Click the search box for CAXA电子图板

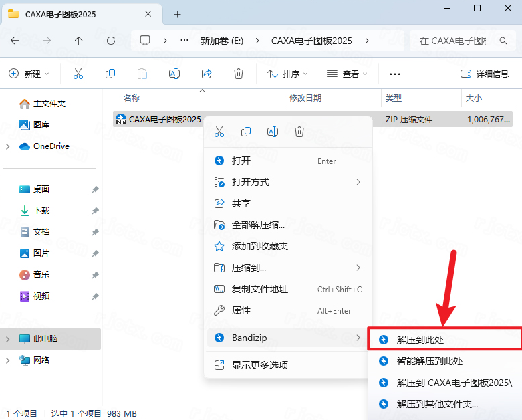[x=461, y=40]
